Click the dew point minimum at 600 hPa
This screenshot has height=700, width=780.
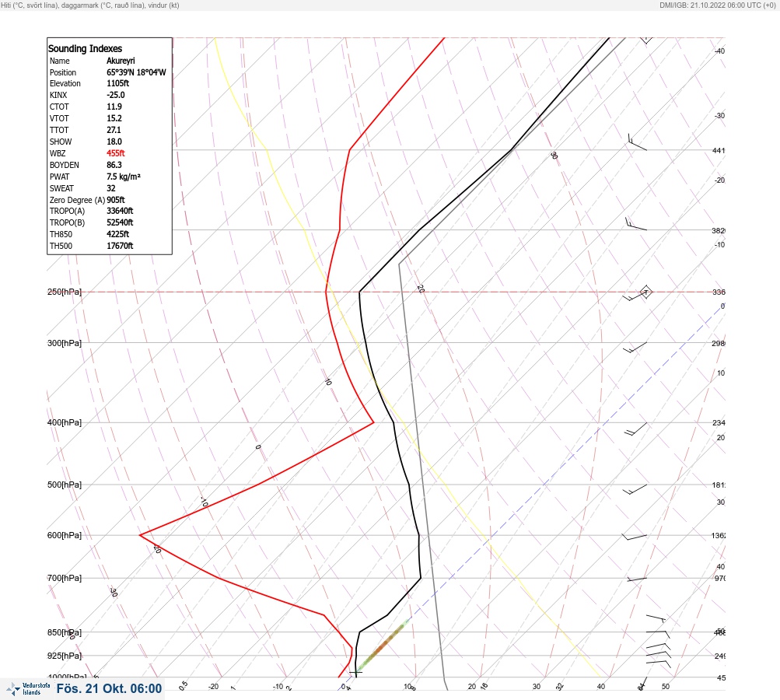pyautogui.click(x=140, y=535)
